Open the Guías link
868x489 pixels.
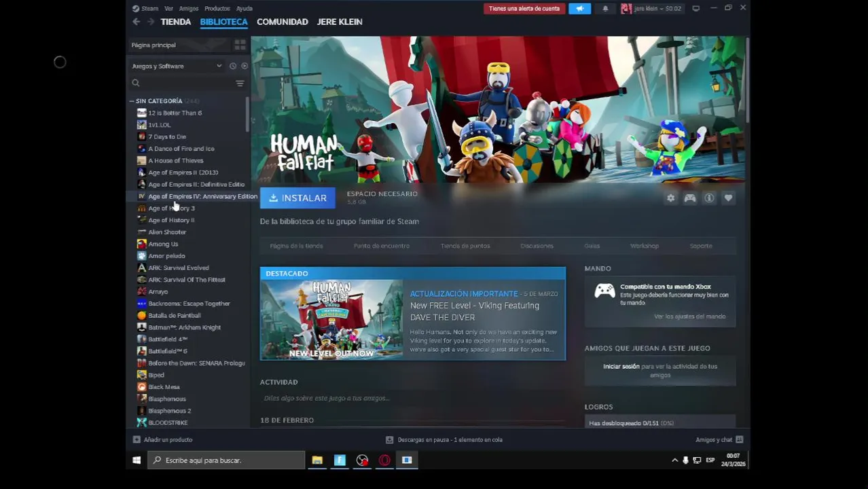pyautogui.click(x=592, y=246)
